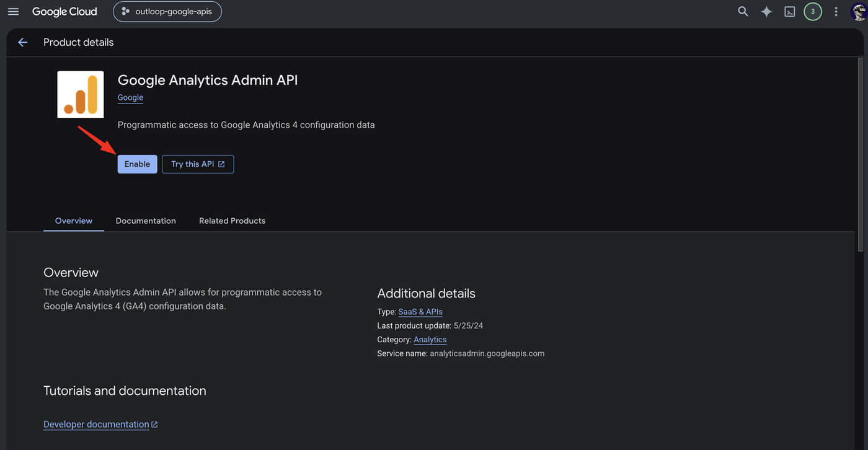The image size is (868, 450).
Task: Open the notifications badge showing 3
Action: pos(813,12)
